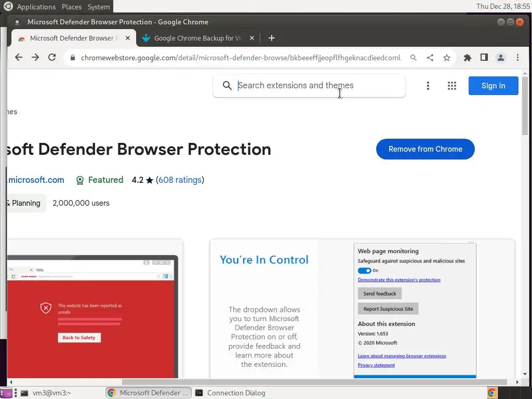
Task: Click the 4.2 star rating
Action: (142, 180)
